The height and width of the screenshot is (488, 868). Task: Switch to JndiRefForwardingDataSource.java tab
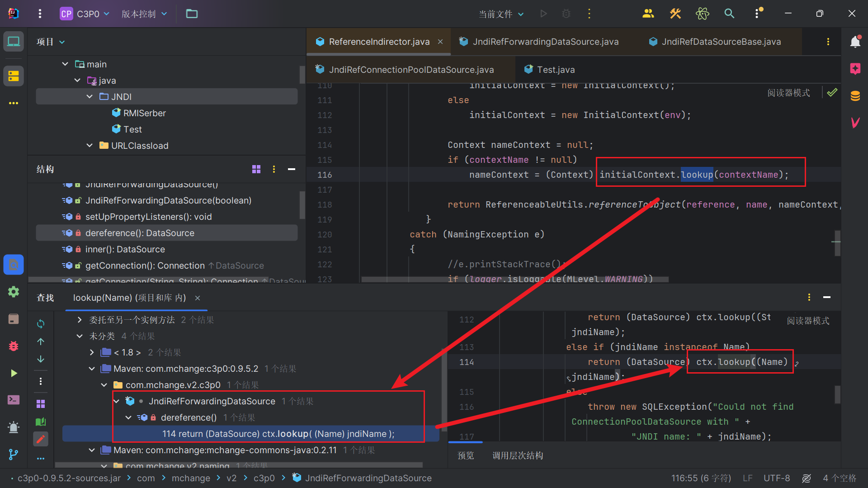point(539,42)
